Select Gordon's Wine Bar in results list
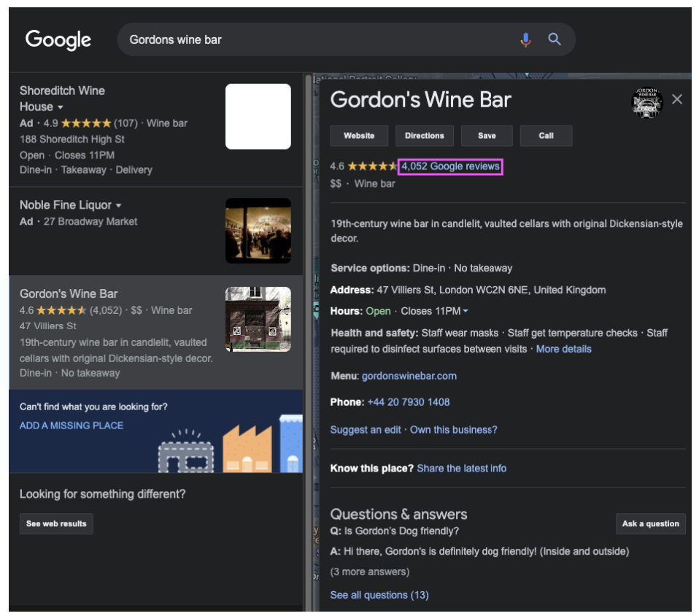The height and width of the screenshot is (616, 699). click(156, 332)
